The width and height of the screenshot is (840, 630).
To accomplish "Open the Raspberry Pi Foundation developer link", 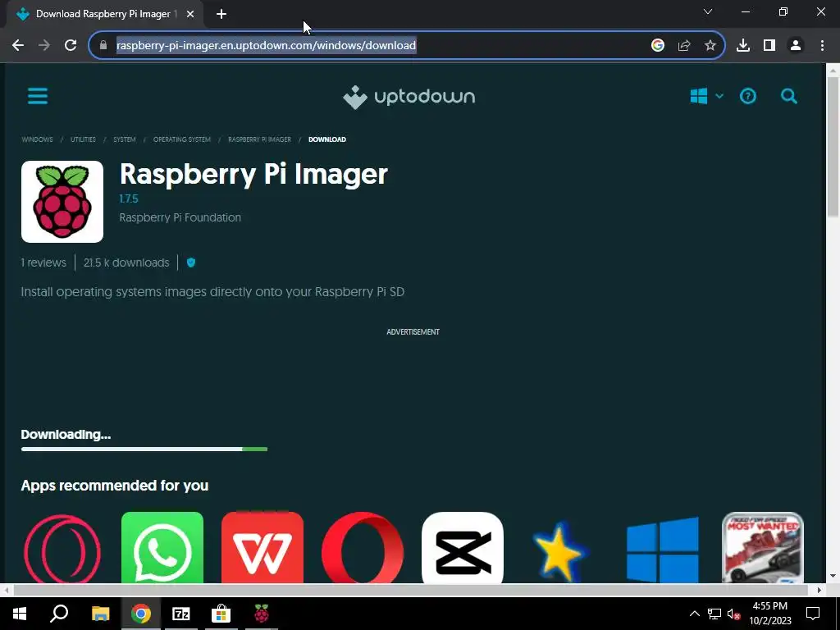I will (180, 217).
